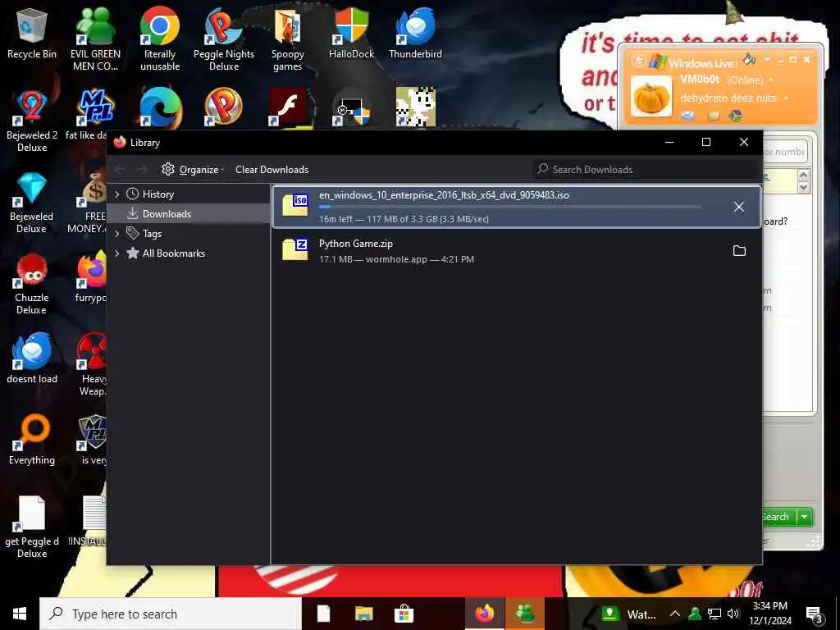Screen dimensions: 840x630
Task: Click Clear Downloads in Library toolbar
Action: tap(272, 169)
